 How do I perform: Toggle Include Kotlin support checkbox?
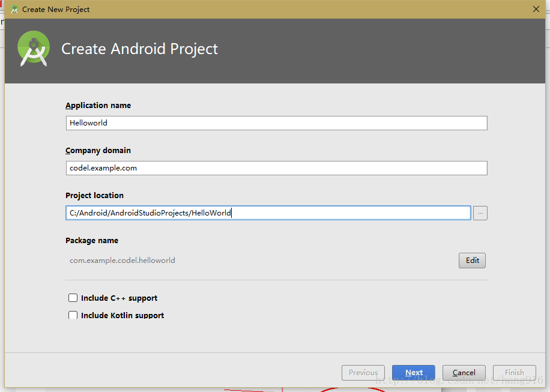73,315
